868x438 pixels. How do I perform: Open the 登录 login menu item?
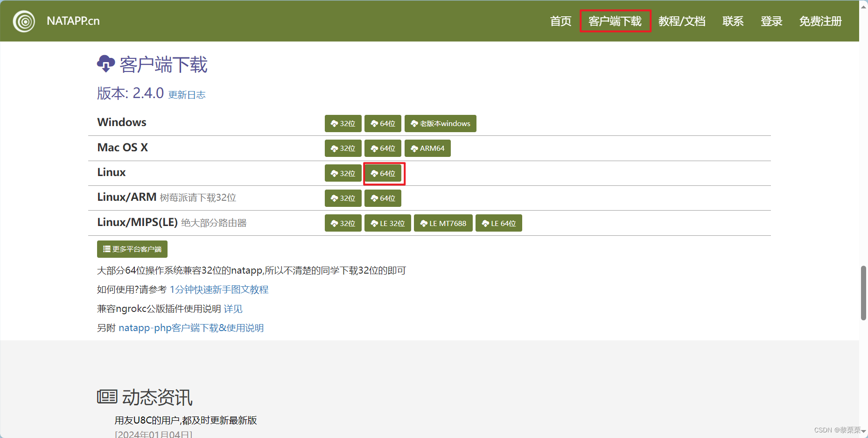point(771,21)
